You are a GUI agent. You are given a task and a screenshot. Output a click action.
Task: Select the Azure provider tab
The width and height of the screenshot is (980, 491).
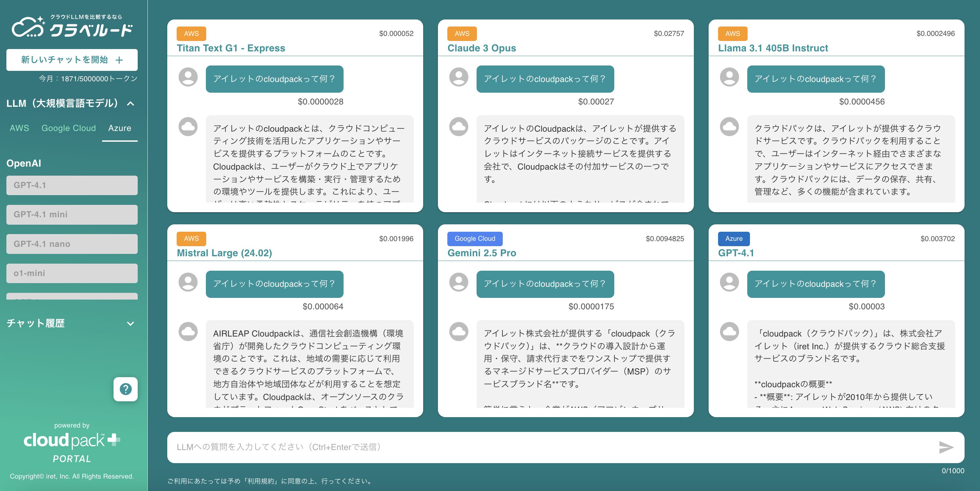120,128
